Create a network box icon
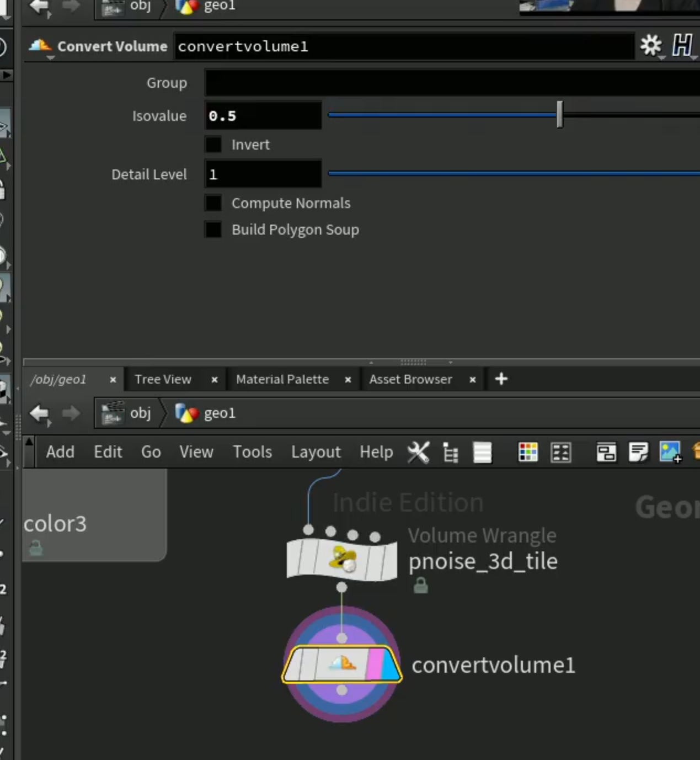 click(606, 453)
